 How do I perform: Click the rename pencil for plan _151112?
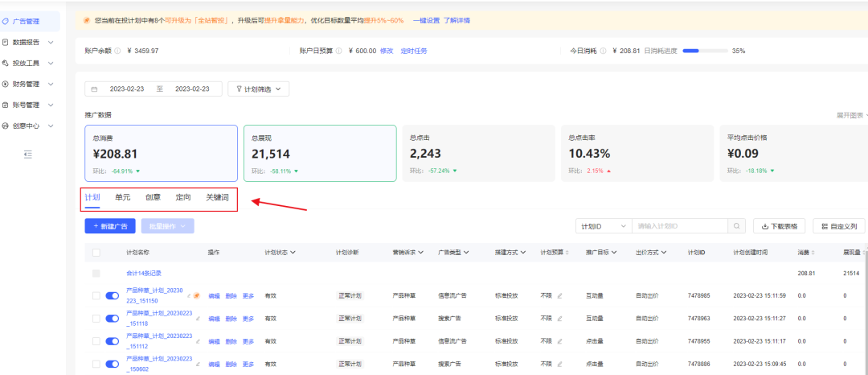199,341
